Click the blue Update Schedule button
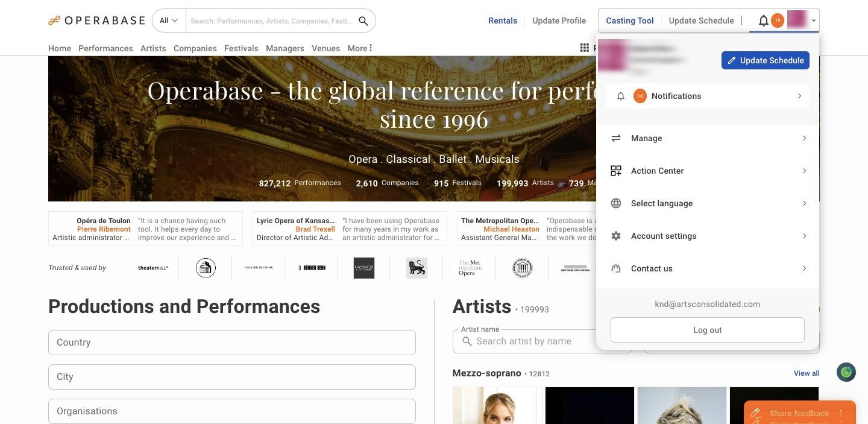The width and height of the screenshot is (868, 424). [x=766, y=60]
